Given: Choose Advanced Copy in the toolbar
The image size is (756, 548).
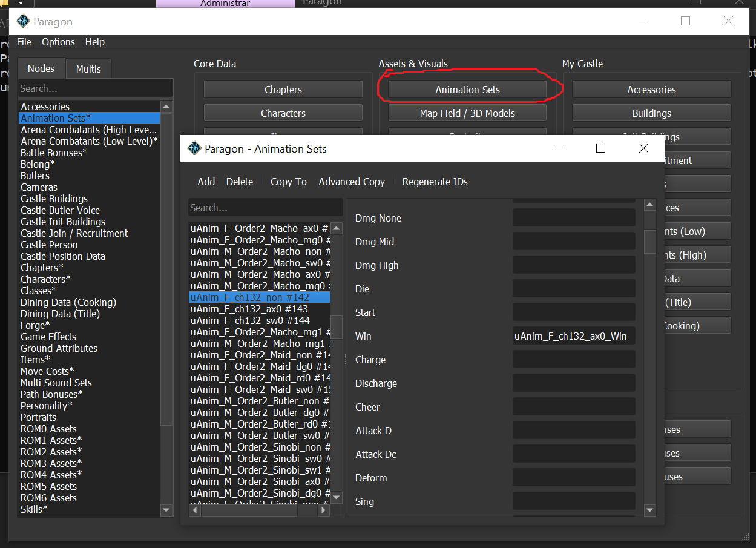Looking at the screenshot, I should pyautogui.click(x=352, y=182).
